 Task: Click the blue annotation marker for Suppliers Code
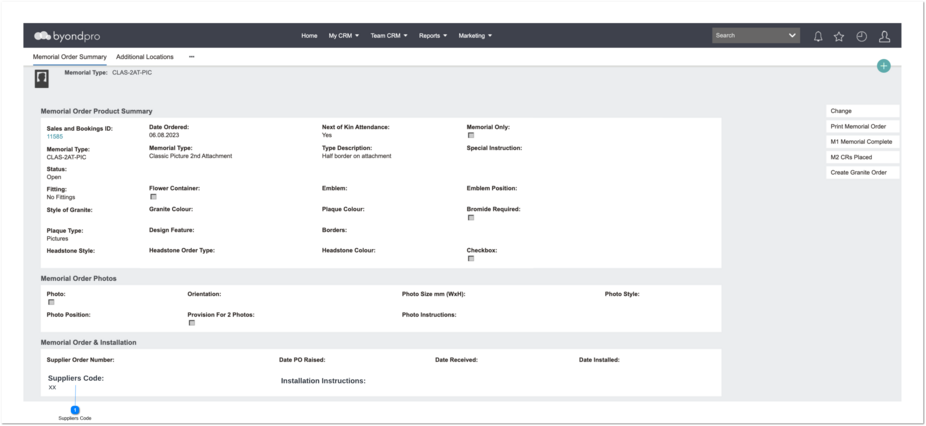[75, 409]
